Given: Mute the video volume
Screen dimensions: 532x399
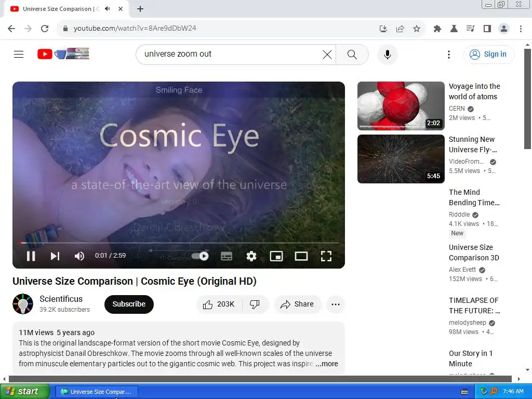Looking at the screenshot, I should (79, 256).
